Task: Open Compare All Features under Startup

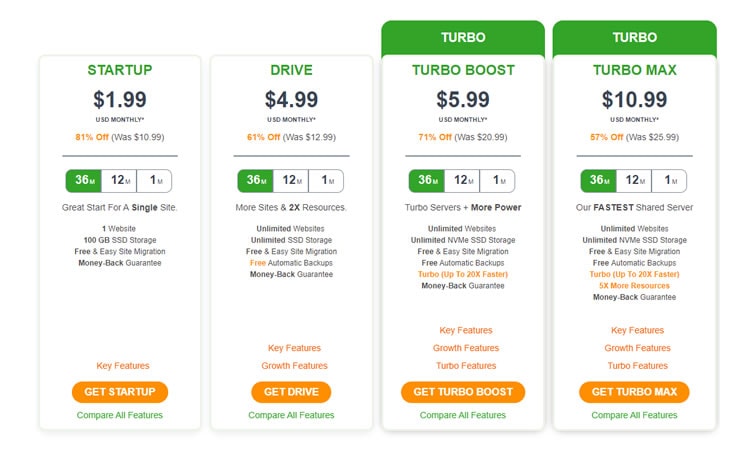Action: 120,415
